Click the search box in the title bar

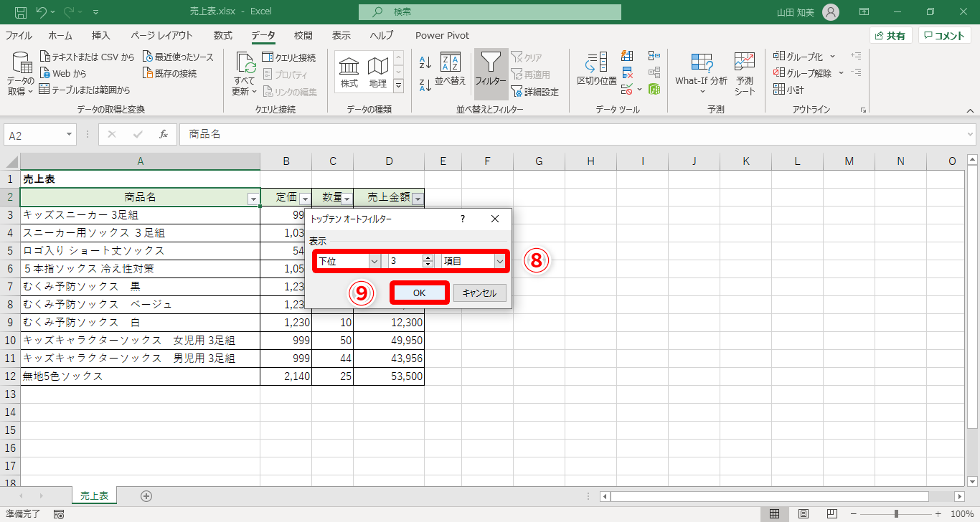pos(490,12)
